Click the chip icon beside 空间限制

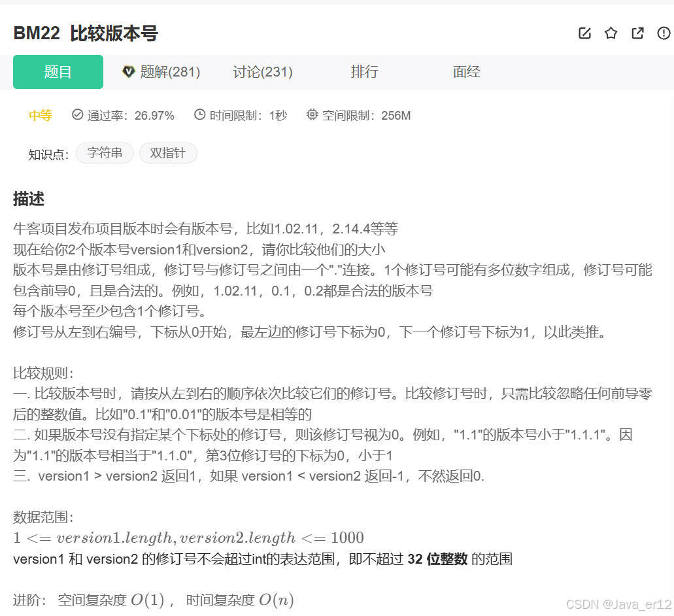pyautogui.click(x=312, y=114)
